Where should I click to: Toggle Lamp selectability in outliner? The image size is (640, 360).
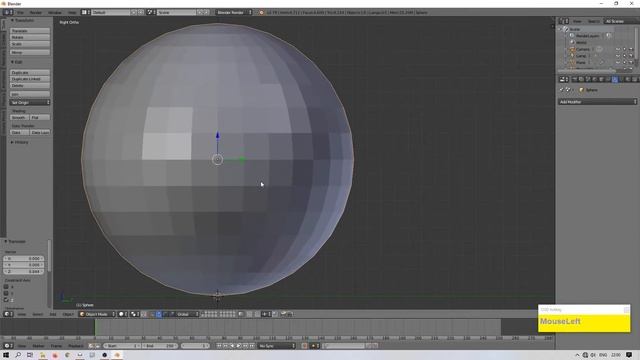click(624, 56)
